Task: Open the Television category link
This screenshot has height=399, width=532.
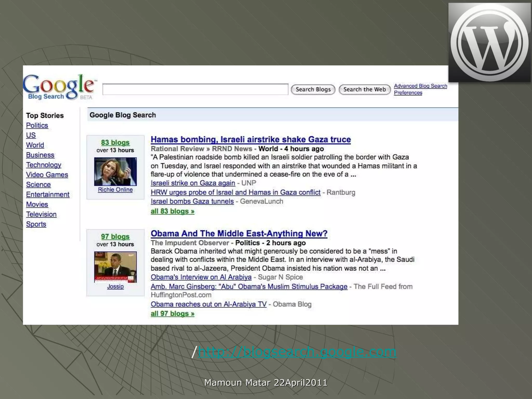Action: (41, 214)
